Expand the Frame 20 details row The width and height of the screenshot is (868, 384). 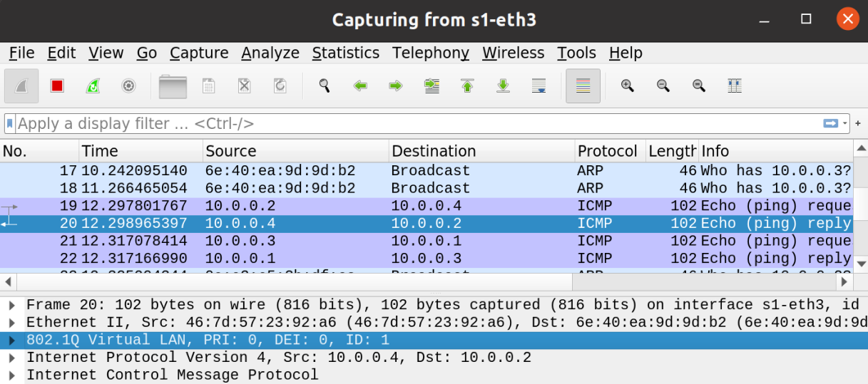point(12,305)
